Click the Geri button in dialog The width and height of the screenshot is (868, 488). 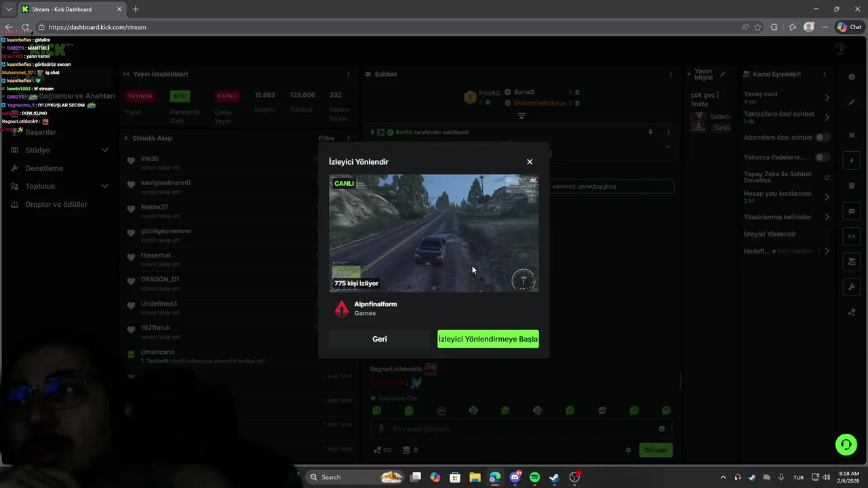(380, 339)
